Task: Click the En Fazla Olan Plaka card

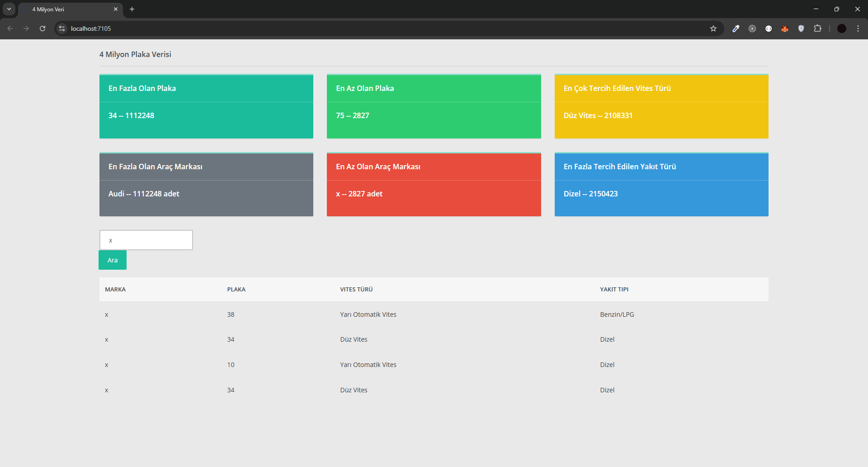Action: (206, 107)
